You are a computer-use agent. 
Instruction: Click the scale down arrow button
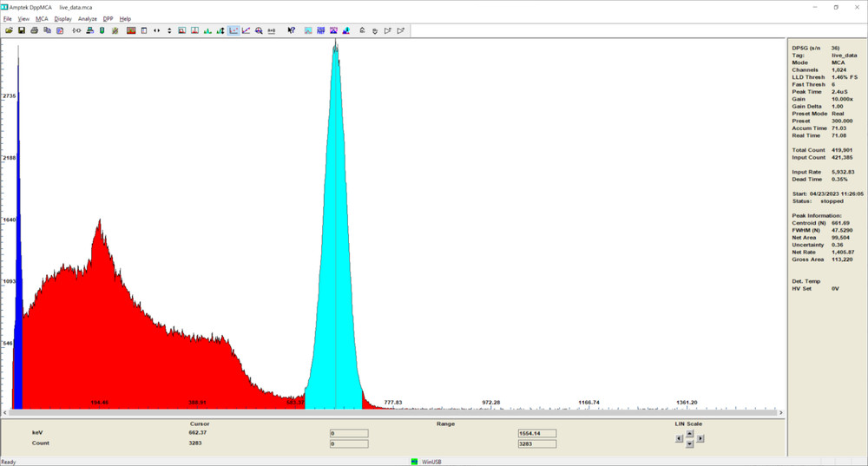689,443
